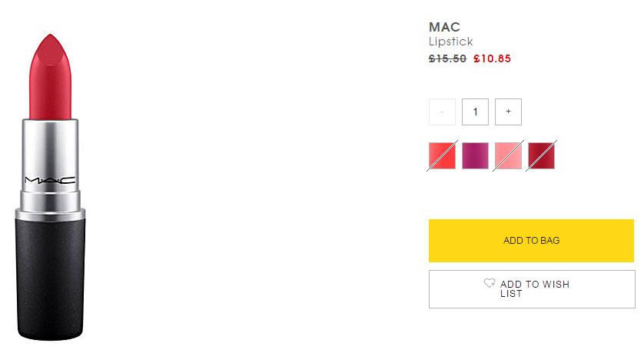Click the Lipstick product name text
644x360 pixels.
[450, 42]
